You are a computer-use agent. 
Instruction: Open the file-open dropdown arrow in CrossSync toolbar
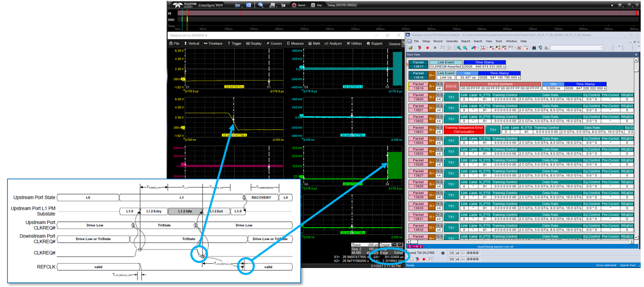click(x=242, y=7)
